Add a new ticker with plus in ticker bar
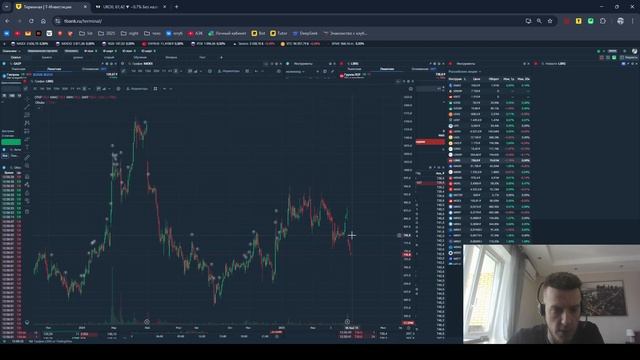Screen dimensions: 640x360 [x=4, y=44]
